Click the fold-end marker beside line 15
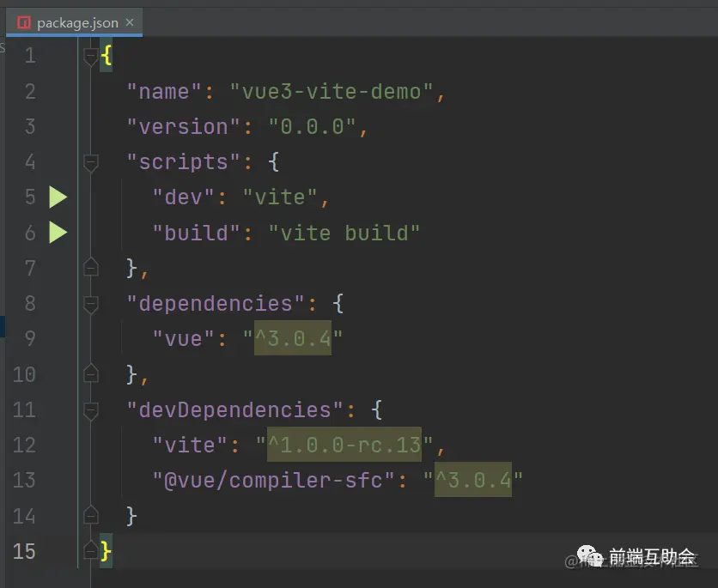Image resolution: width=718 pixels, height=588 pixels. (x=91, y=551)
